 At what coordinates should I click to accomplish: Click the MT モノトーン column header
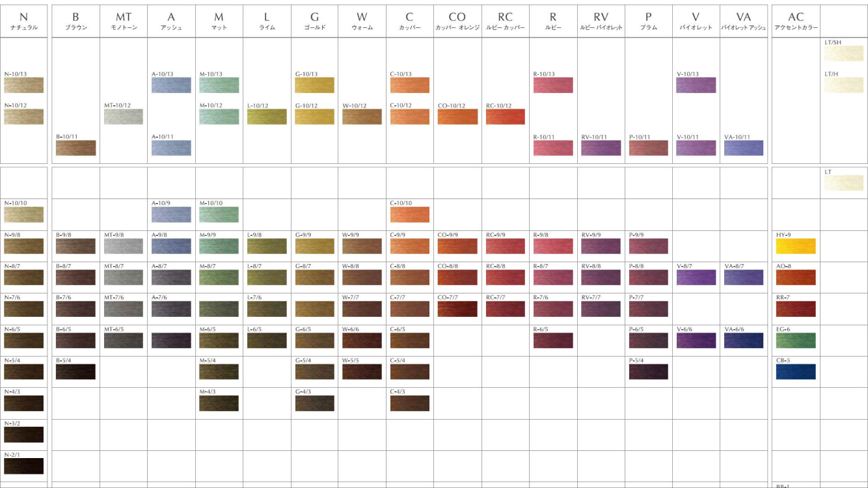pos(124,21)
